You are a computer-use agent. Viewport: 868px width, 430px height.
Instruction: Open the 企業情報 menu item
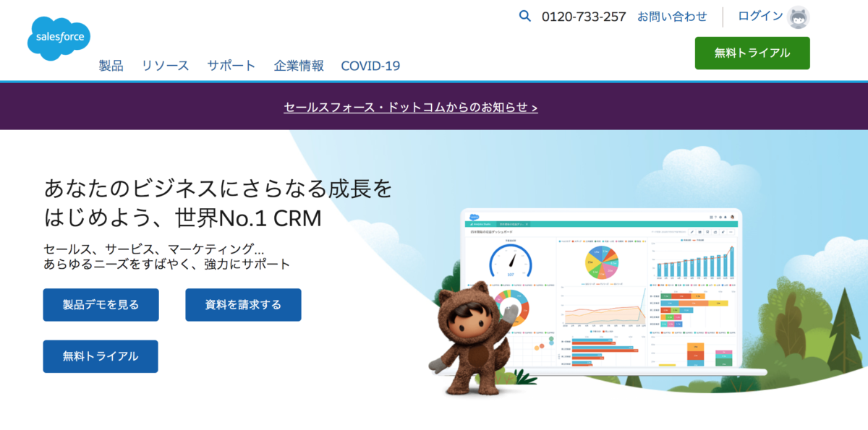pos(299,66)
